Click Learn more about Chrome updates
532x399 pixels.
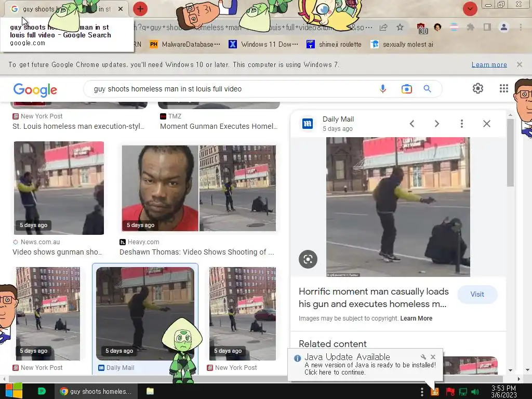tap(489, 64)
